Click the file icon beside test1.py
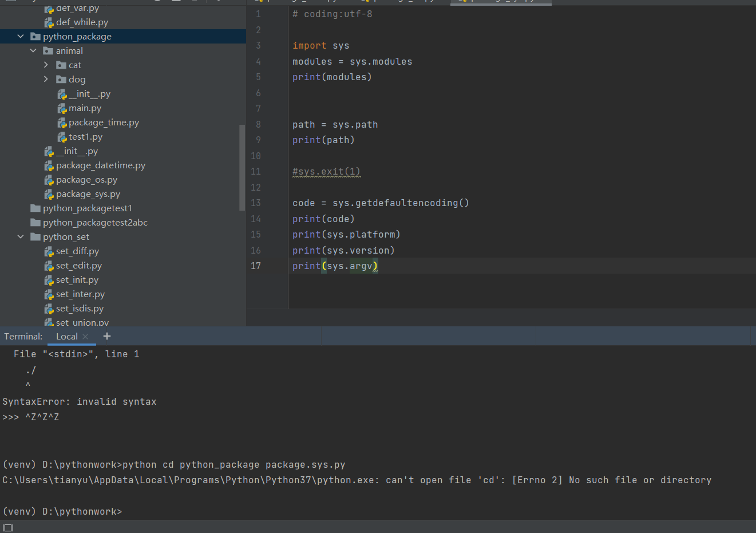This screenshot has height=533, width=756. (62, 137)
